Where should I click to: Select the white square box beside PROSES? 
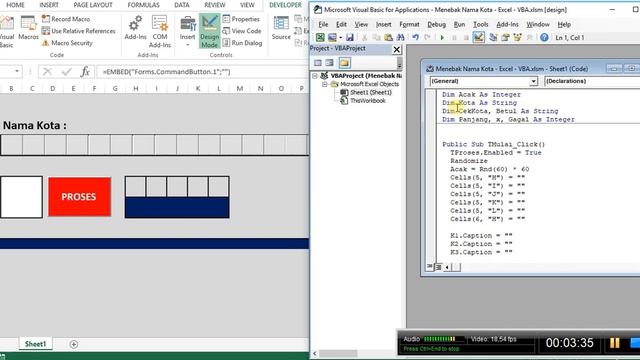point(21,197)
